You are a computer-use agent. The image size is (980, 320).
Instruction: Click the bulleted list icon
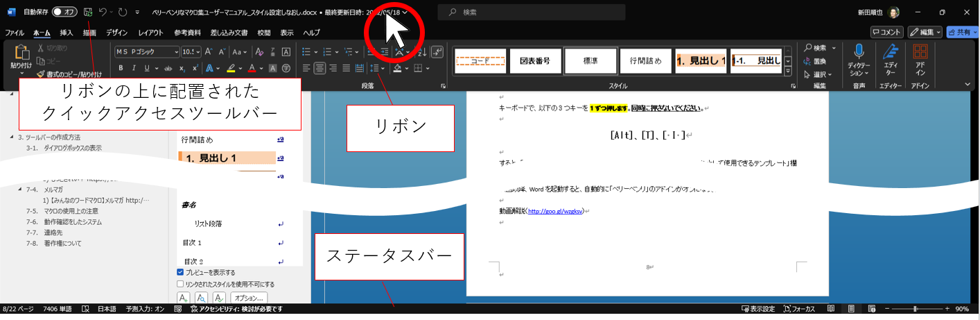(307, 51)
